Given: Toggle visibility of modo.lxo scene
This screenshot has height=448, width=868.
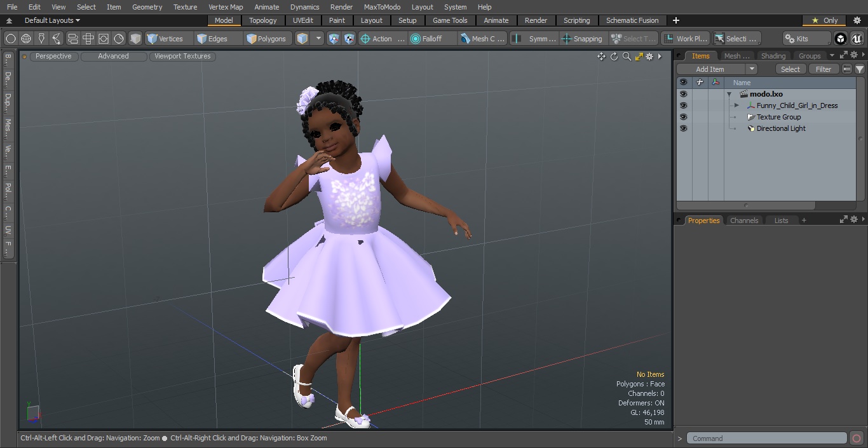Looking at the screenshot, I should coord(683,94).
